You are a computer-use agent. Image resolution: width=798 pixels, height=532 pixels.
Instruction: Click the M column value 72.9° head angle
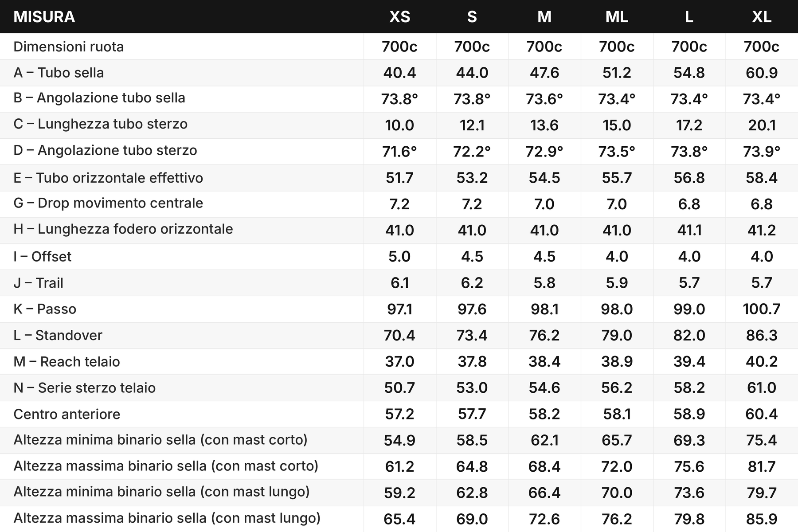pyautogui.click(x=544, y=152)
